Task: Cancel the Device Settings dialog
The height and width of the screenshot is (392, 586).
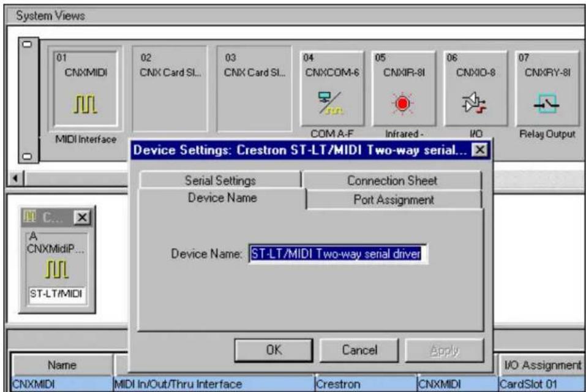Action: 359,350
